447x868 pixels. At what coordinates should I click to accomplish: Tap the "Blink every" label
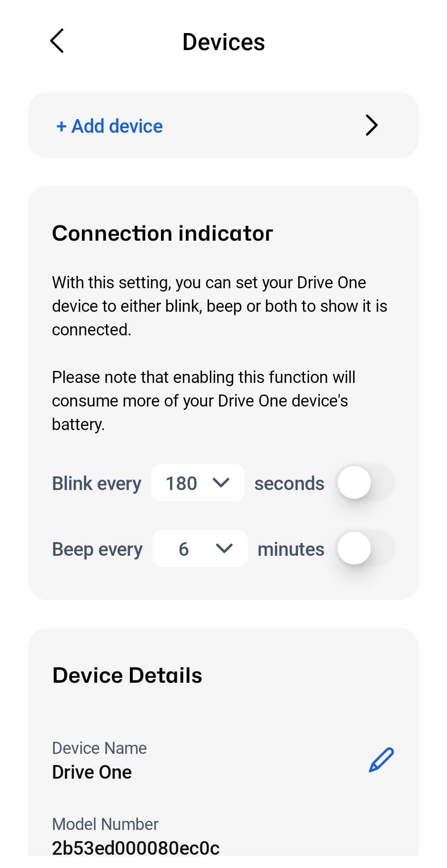[x=96, y=483]
